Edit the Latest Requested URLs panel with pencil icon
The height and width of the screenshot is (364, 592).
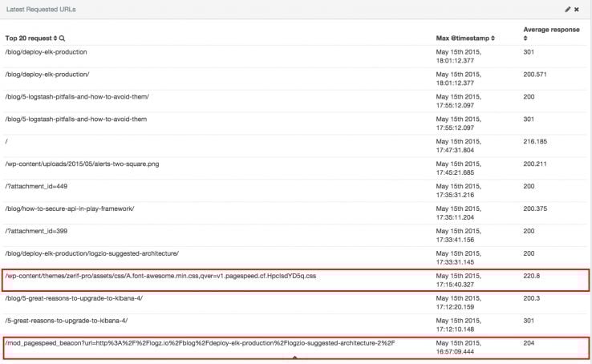click(567, 10)
